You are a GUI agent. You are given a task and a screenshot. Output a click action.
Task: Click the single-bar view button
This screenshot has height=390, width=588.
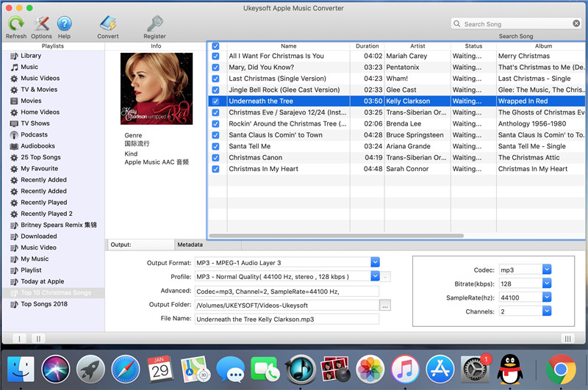point(19,339)
